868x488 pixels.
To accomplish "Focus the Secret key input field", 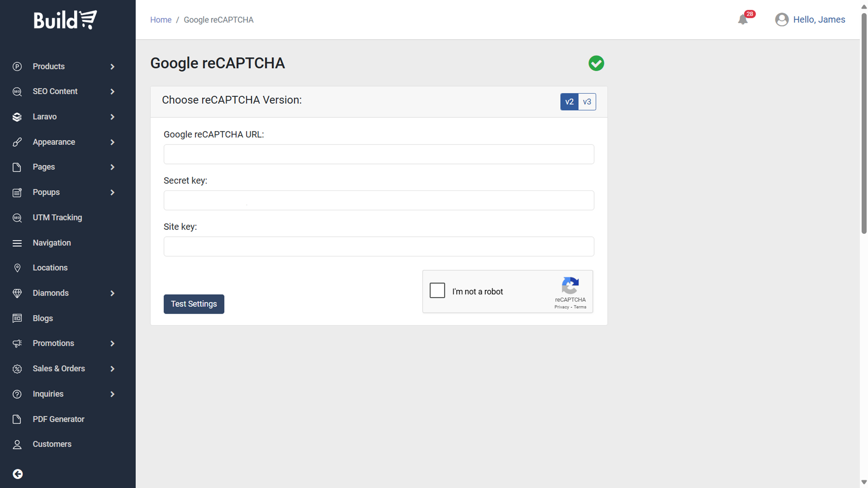I will point(378,200).
